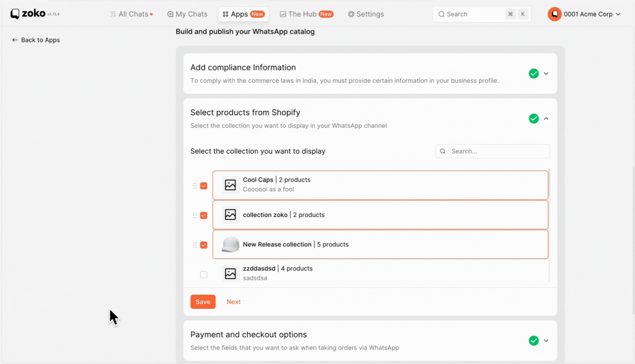635x364 pixels.
Task: Collapse the Select products from Shopify section
Action: 546,119
